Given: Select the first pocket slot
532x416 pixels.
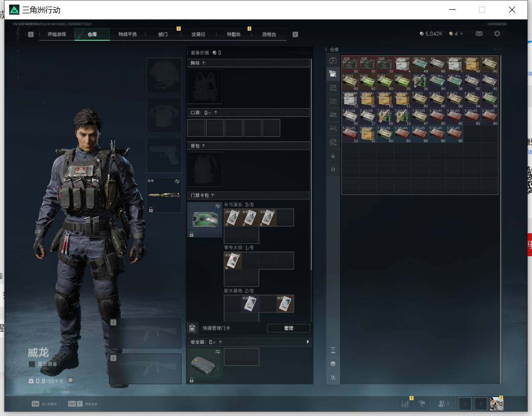Looking at the screenshot, I should 196,128.
